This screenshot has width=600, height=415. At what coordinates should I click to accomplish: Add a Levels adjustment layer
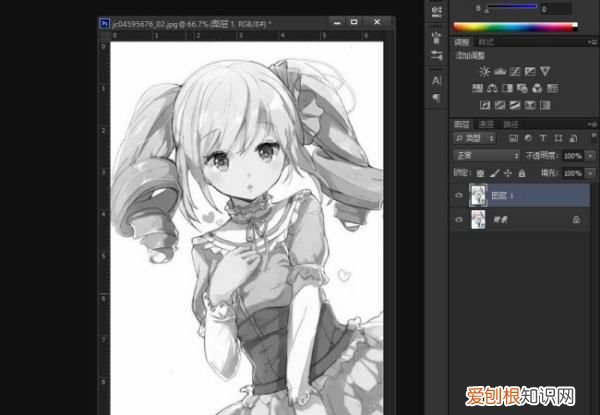501,72
